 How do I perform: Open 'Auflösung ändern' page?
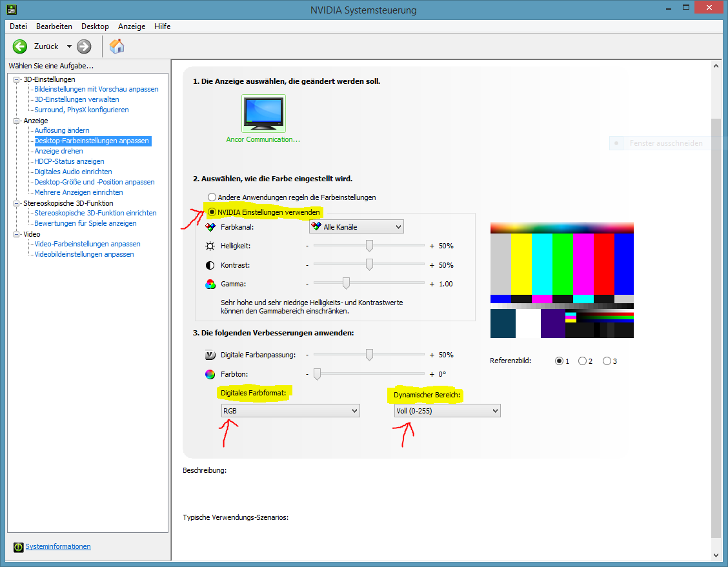[x=62, y=130]
